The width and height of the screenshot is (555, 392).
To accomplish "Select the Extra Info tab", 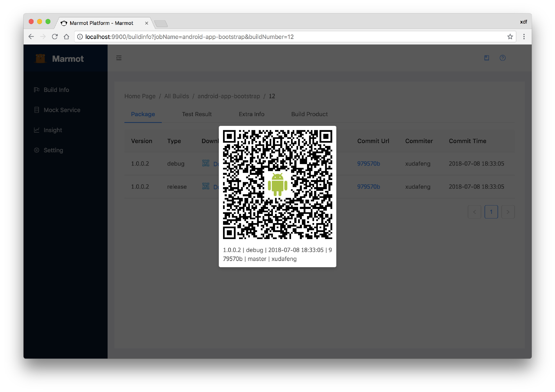I will pyautogui.click(x=251, y=114).
